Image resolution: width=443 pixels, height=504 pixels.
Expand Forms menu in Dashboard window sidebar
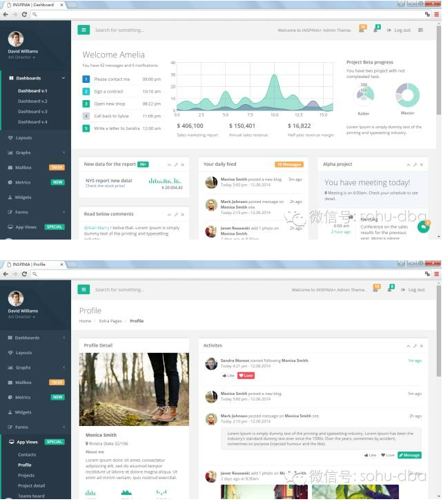(35, 212)
